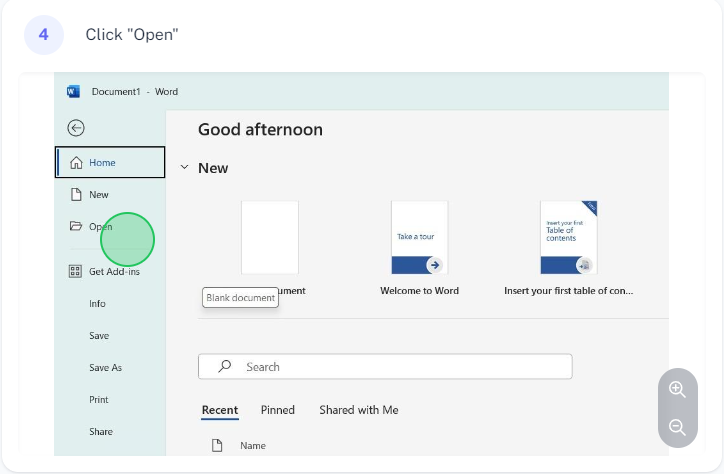Click the Welcome to Word label
The image size is (724, 474).
419,291
